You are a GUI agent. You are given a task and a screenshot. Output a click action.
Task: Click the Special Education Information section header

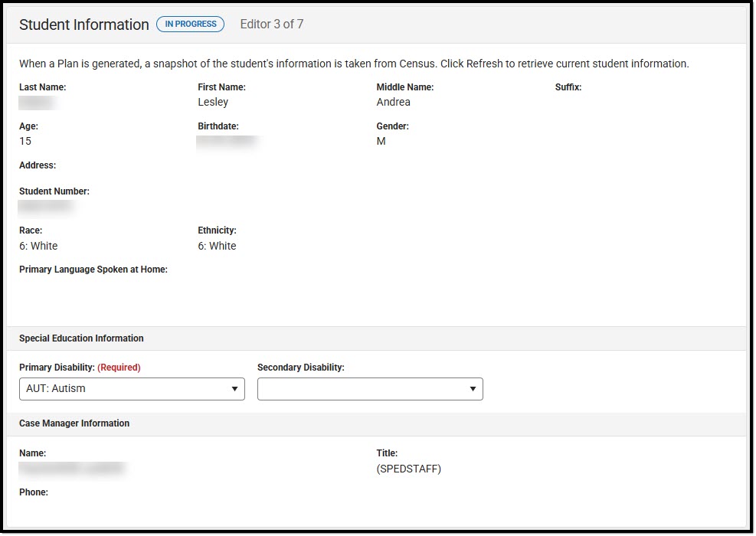[81, 338]
